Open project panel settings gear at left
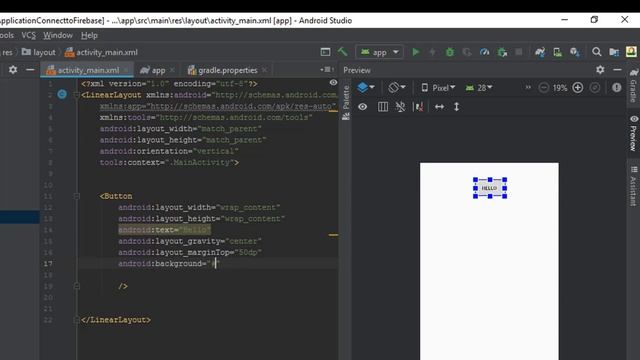Viewport: 640px width, 360px height. click(13, 70)
